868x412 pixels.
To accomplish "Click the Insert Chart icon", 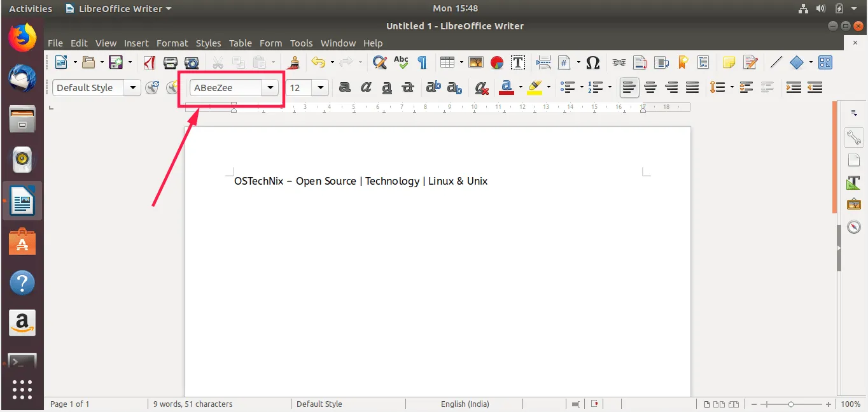I will point(497,62).
